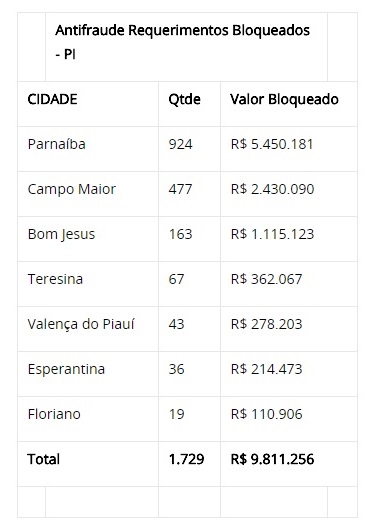
Task: Select the CIDADE column header
Action: point(52,99)
